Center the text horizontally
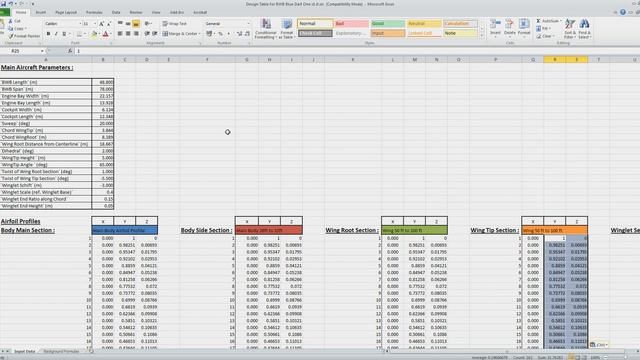640x360 pixels. tap(128, 33)
